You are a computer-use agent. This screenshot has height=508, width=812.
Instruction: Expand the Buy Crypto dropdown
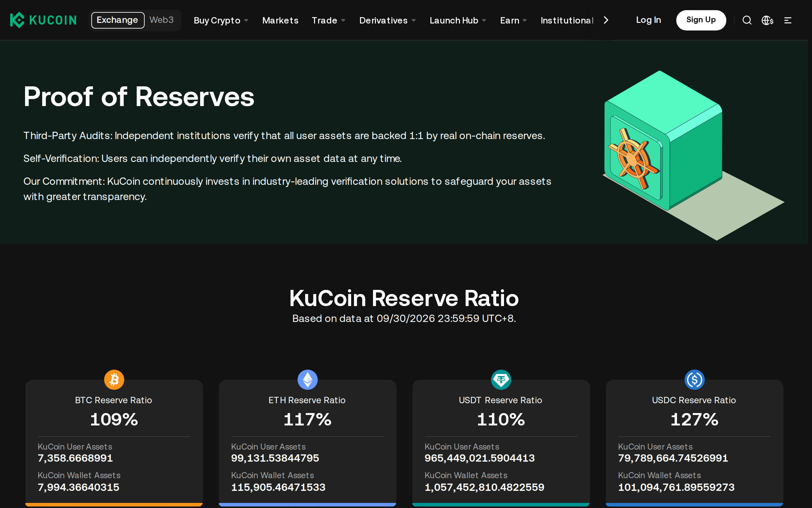221,21
